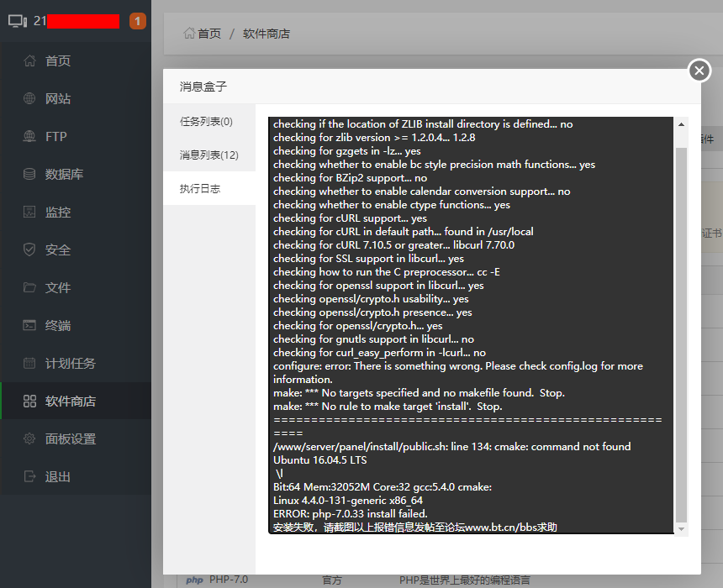
Task: Click the folder icon for 文件
Action: click(29, 287)
